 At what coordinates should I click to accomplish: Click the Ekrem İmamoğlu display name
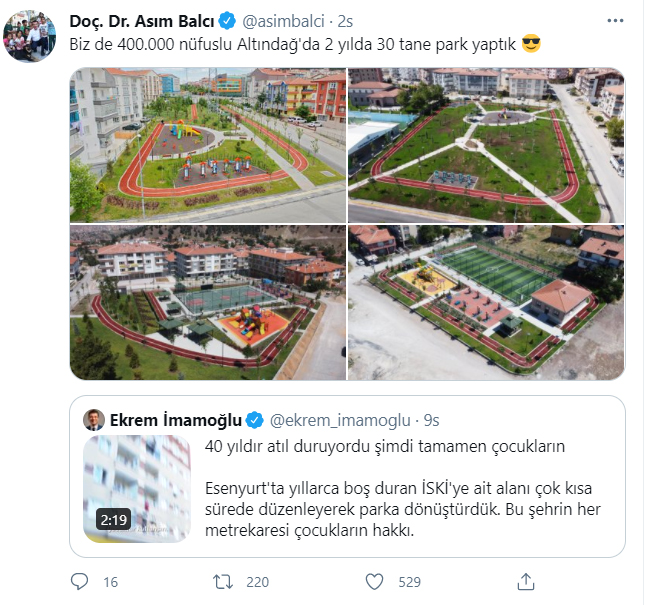tap(176, 420)
